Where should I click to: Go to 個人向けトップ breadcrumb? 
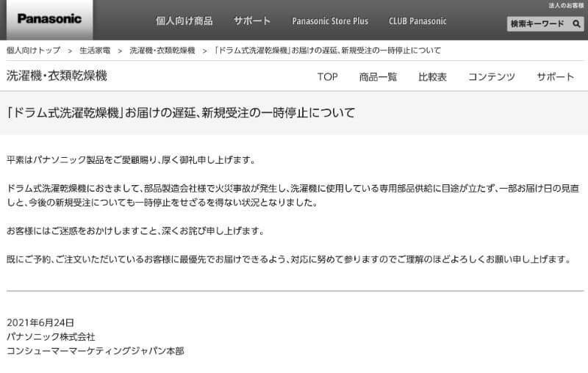point(33,50)
